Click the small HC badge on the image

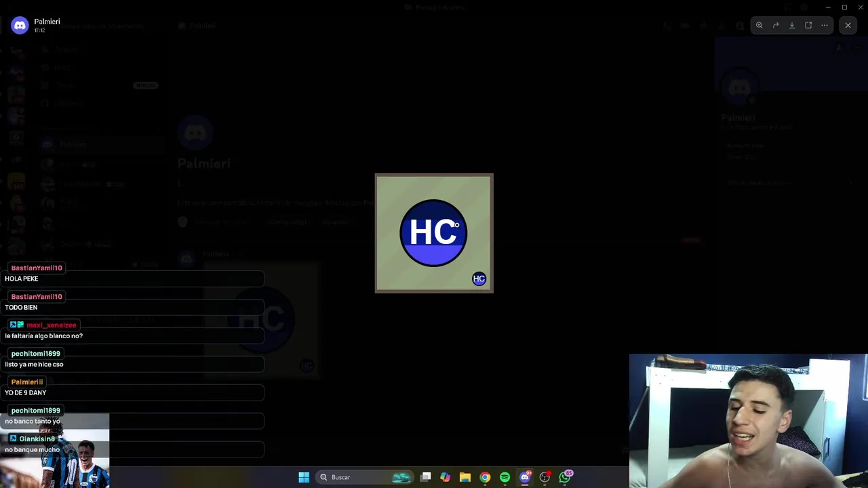coord(479,279)
